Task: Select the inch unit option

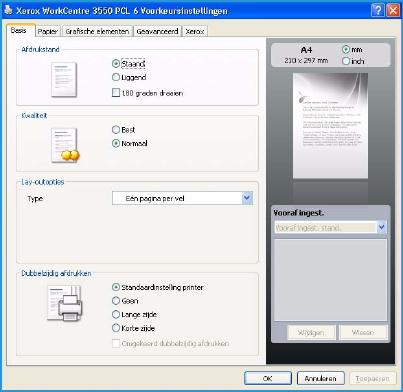Action: pos(353,61)
